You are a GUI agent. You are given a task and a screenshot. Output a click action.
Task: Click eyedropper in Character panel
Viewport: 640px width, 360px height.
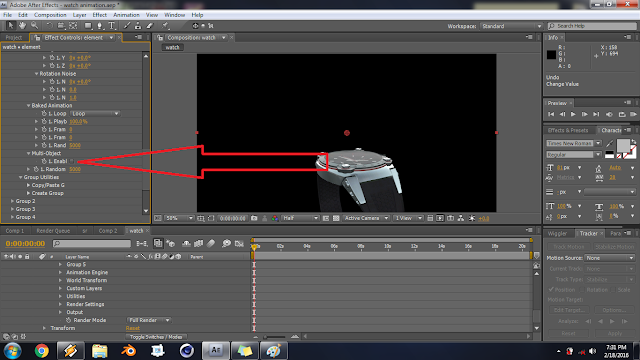(x=609, y=144)
